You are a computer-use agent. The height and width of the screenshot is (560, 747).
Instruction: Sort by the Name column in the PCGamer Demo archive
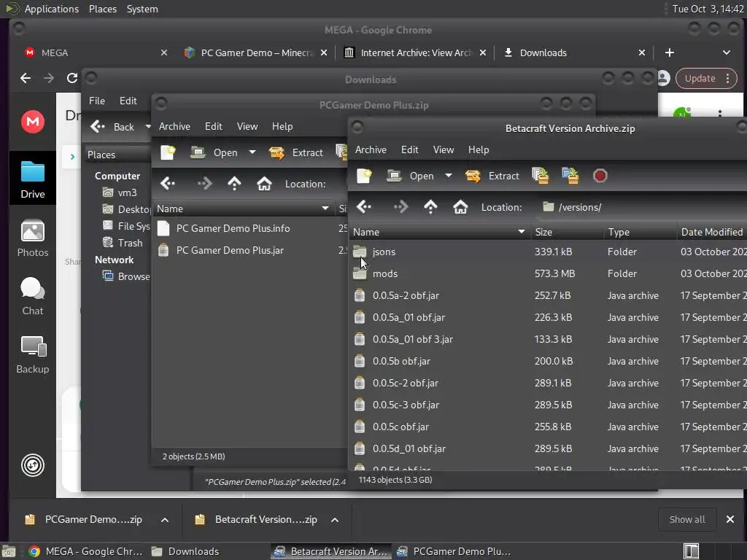tap(243, 209)
